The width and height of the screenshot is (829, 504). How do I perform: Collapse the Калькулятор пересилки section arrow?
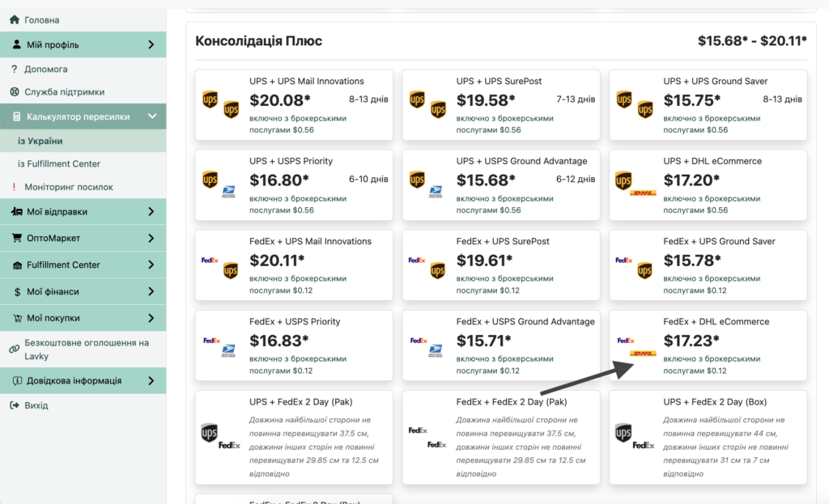(152, 116)
